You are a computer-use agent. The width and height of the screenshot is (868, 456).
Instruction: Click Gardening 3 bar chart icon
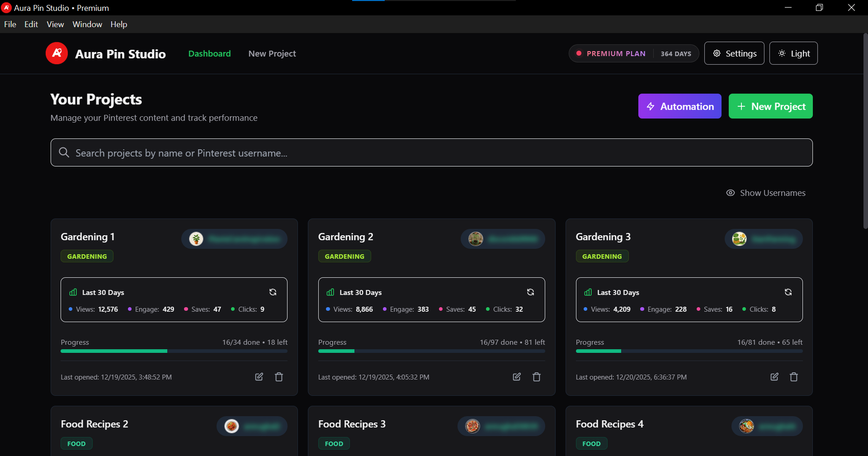click(x=588, y=292)
